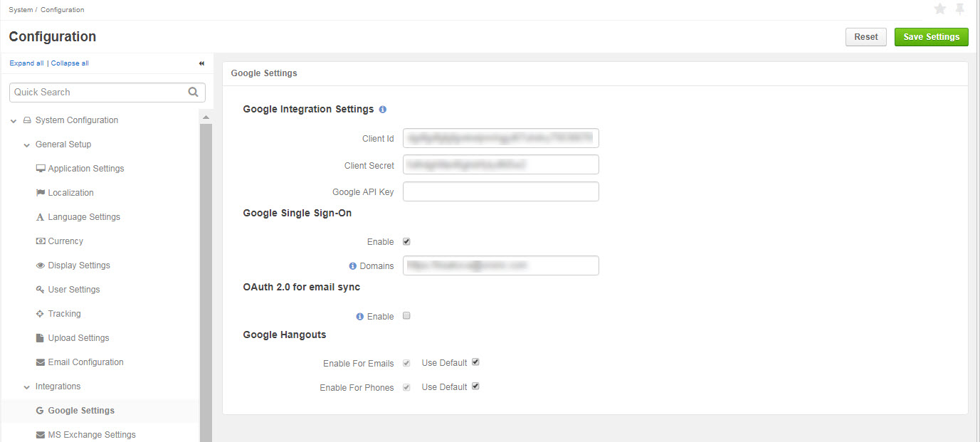Collapse the Integrations tree node
The width and height of the screenshot is (980, 442).
coord(26,386)
